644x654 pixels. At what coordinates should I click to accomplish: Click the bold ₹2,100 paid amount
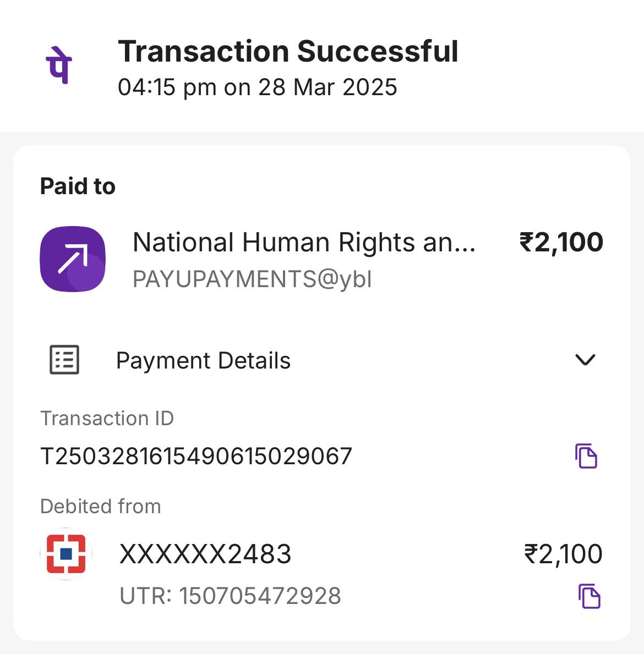point(561,243)
